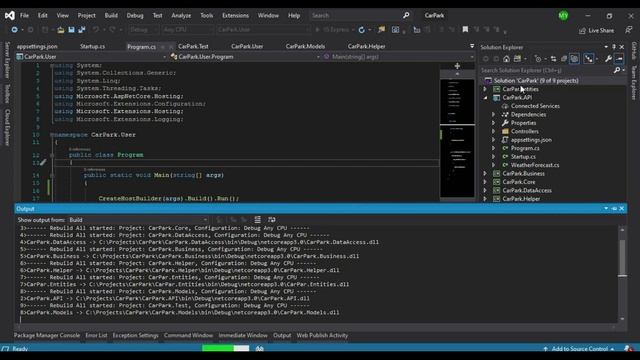Click the browser refresh icon in toolbar
This screenshot has width=640, height=360.
362,30
